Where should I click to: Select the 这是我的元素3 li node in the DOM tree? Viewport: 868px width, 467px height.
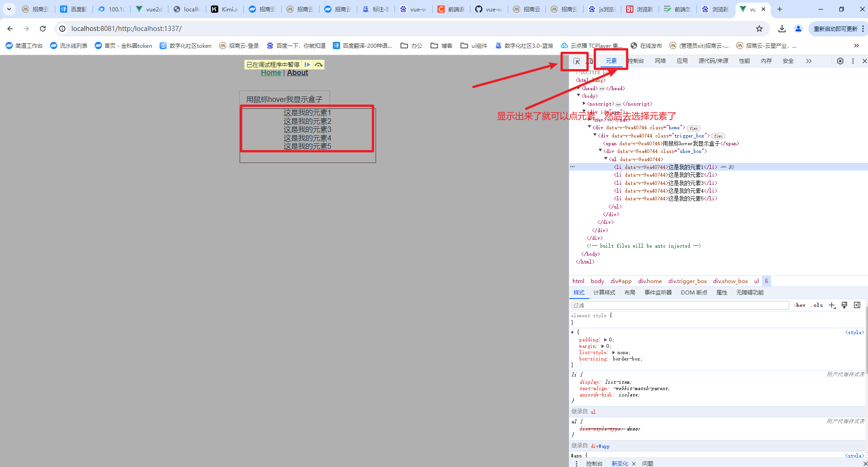click(665, 183)
